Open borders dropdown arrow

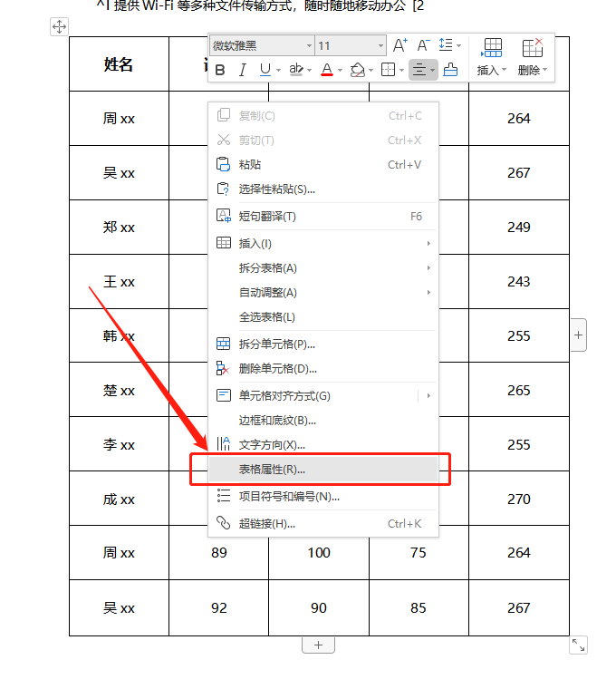click(402, 70)
